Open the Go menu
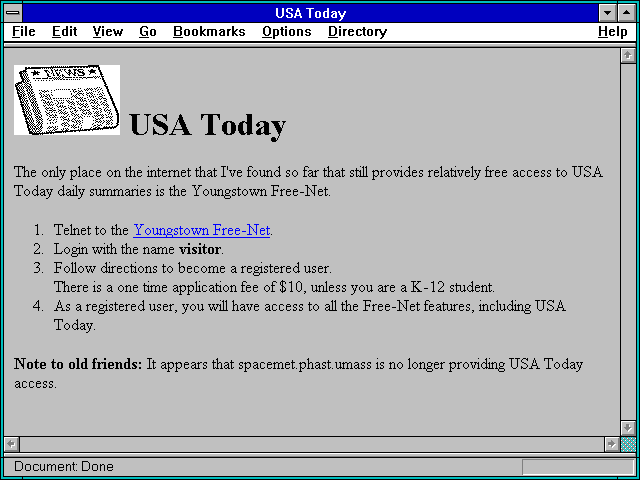Image resolution: width=640 pixels, height=480 pixels. (147, 32)
